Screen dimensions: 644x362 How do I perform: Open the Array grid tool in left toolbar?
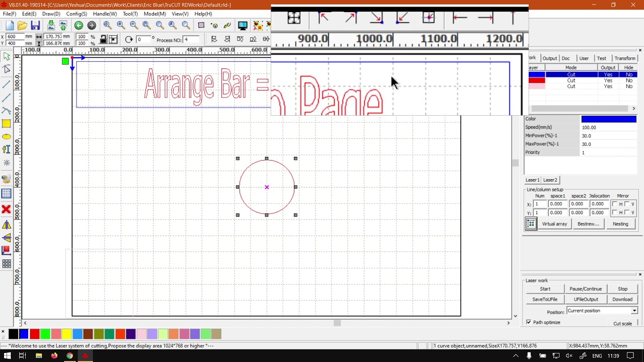7,264
